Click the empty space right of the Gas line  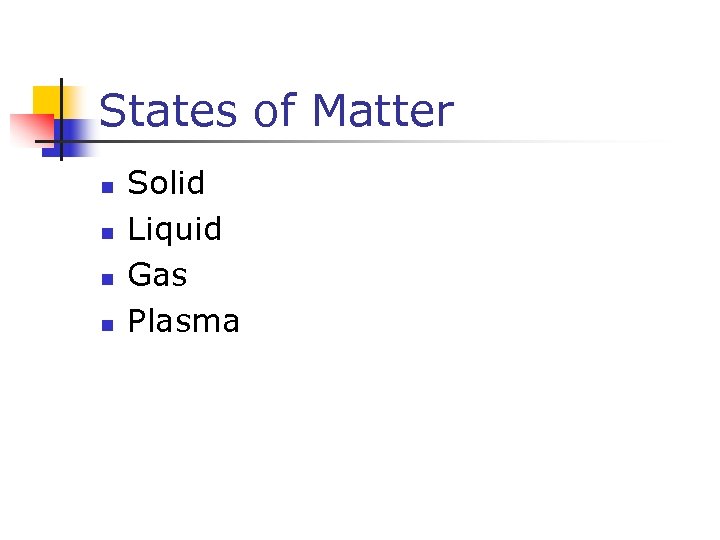[450, 275]
